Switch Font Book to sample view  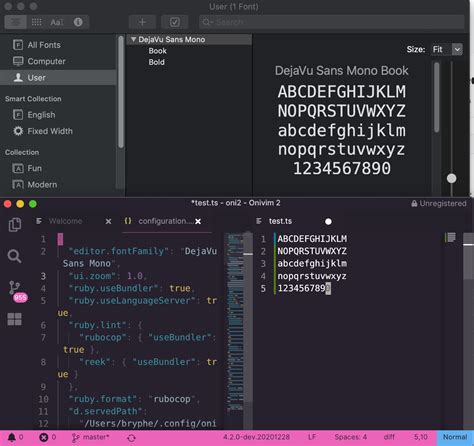click(15, 22)
